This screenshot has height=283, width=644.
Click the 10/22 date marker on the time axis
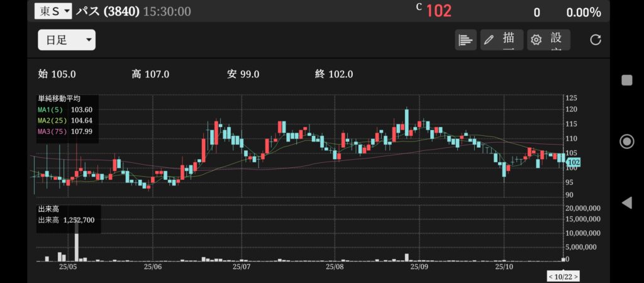(x=563, y=276)
